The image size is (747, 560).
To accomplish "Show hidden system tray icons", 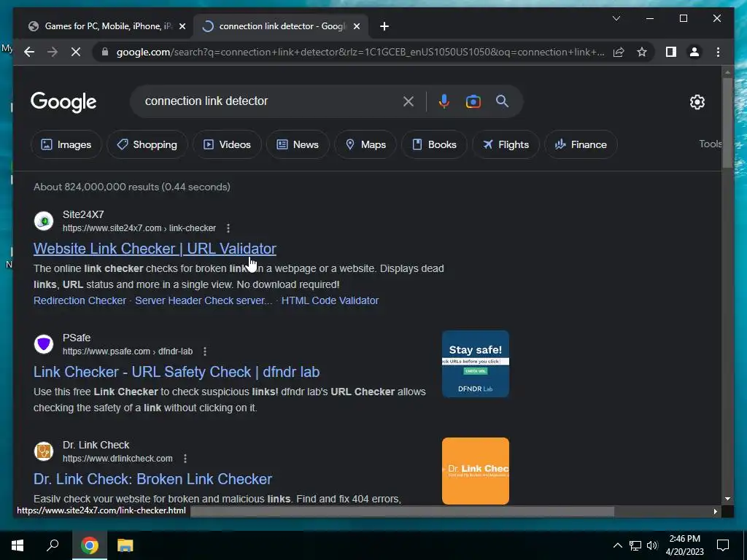I will 617,545.
